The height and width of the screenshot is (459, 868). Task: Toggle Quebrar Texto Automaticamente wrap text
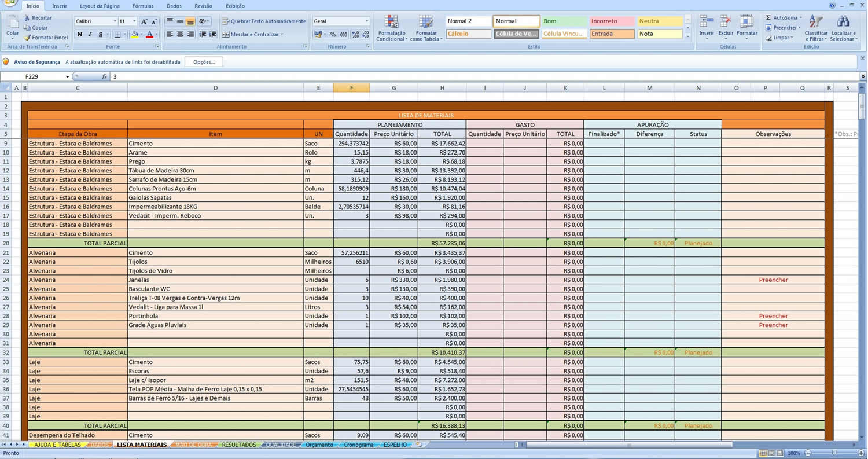click(265, 21)
